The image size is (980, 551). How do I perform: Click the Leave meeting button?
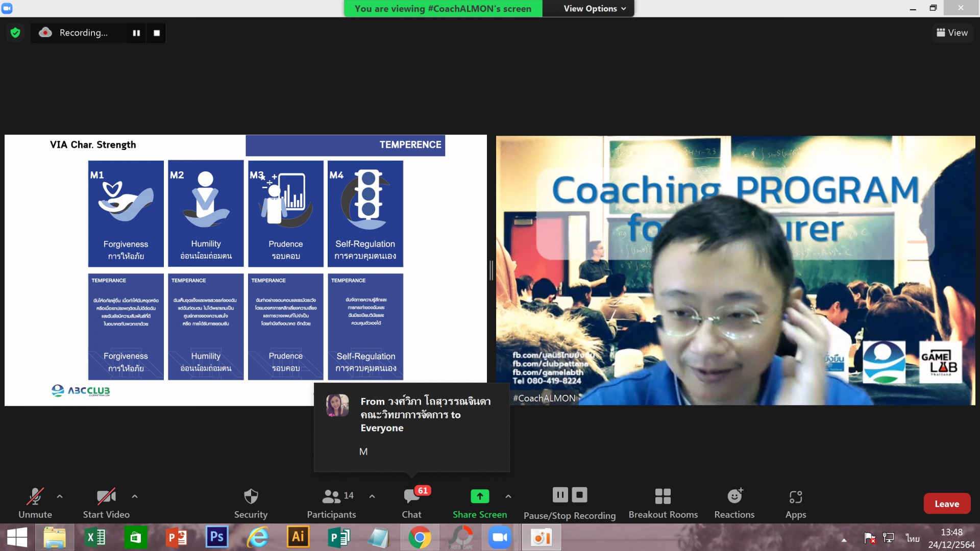[x=946, y=504]
